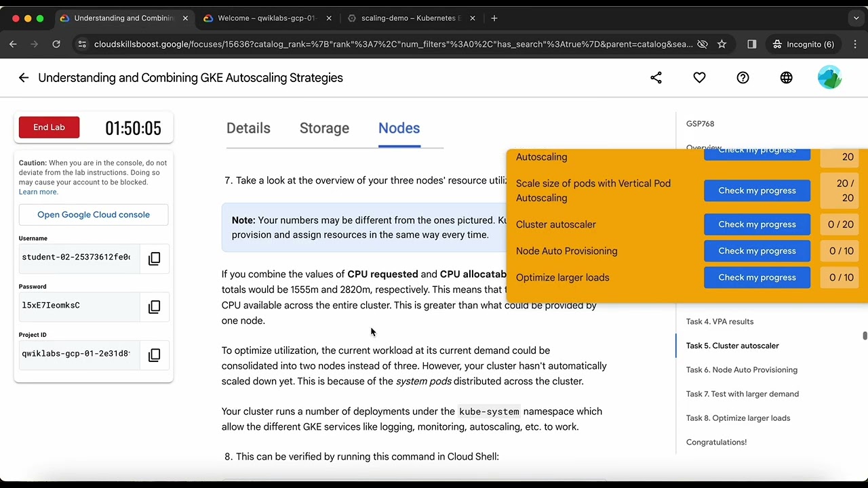
Task: Open the Storage tab
Action: click(x=324, y=128)
